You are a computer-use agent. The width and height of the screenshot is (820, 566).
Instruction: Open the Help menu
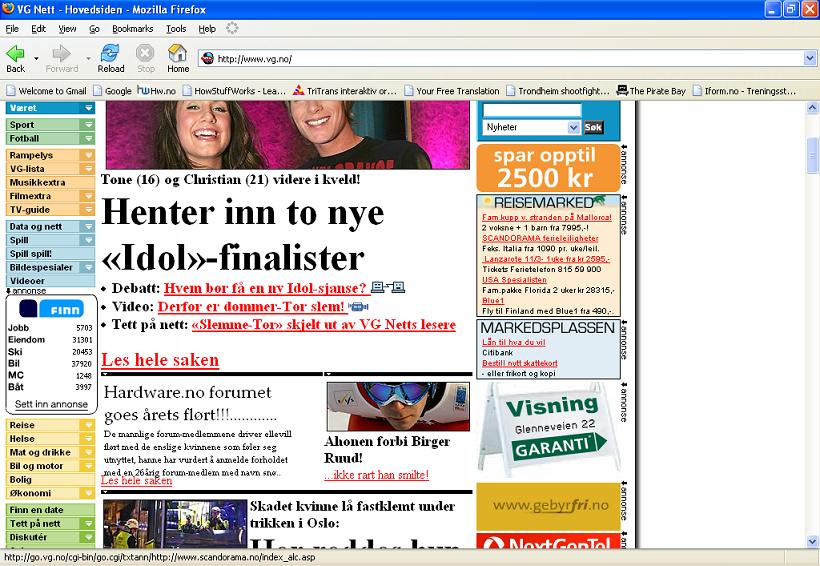[207, 29]
